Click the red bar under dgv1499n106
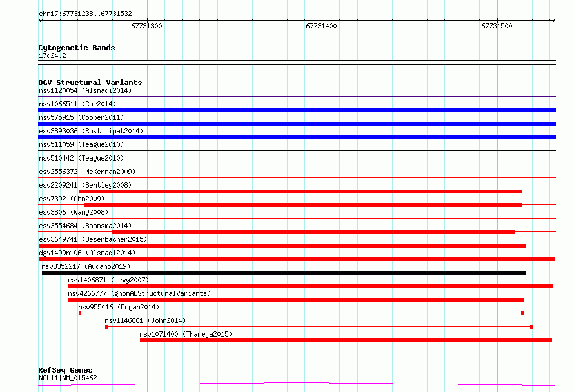The image size is (574, 392). click(297, 259)
